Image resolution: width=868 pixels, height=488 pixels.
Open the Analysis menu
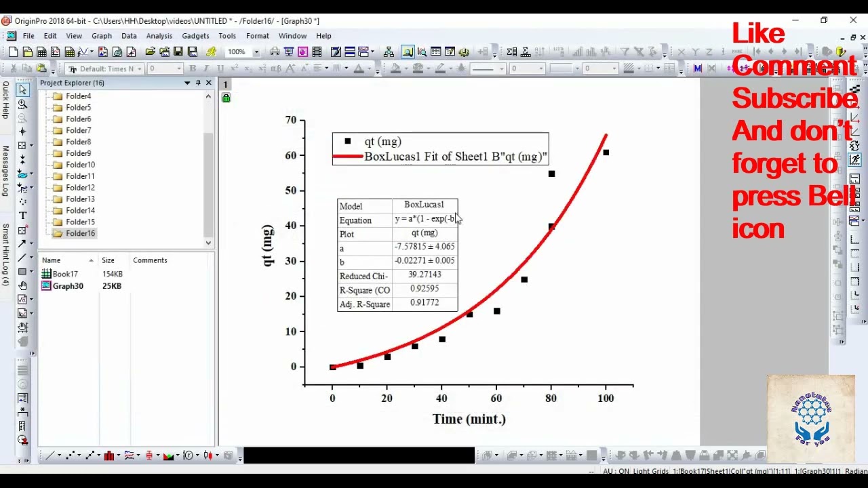click(159, 36)
